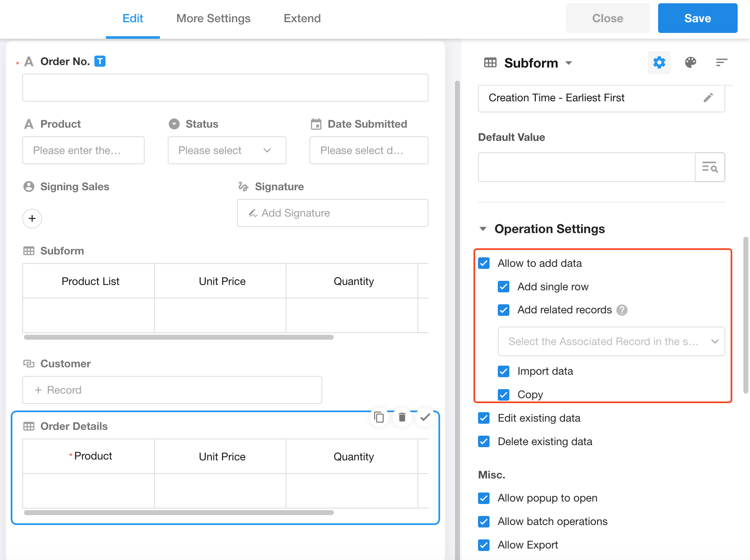Screen dimensions: 750x560
Task: Edit Creation Time sort with pencil icon
Action: click(708, 98)
